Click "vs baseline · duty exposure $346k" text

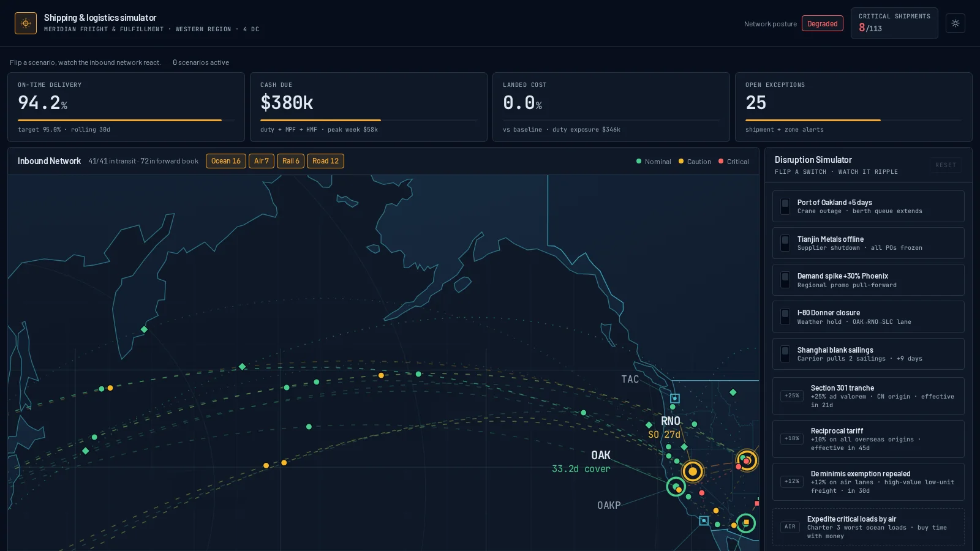562,130
